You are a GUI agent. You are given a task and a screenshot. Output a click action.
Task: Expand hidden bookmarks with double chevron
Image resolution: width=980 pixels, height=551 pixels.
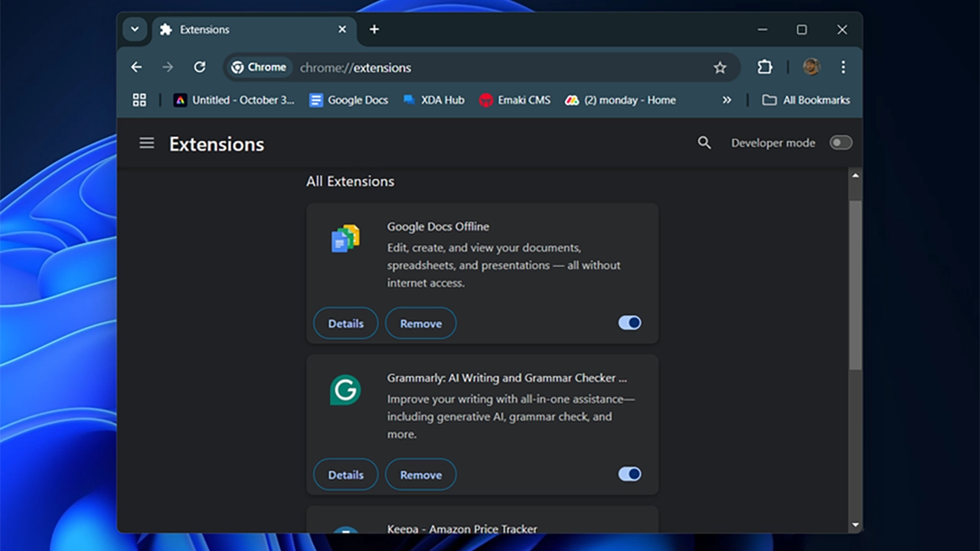click(727, 100)
